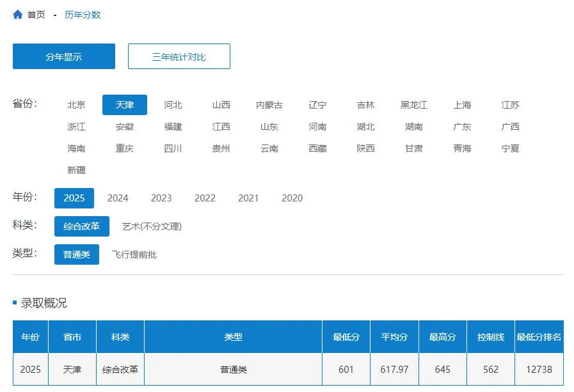Viewport: 574px width, 392px height.
Task: Click the highest score value 645
Action: pyautogui.click(x=443, y=370)
